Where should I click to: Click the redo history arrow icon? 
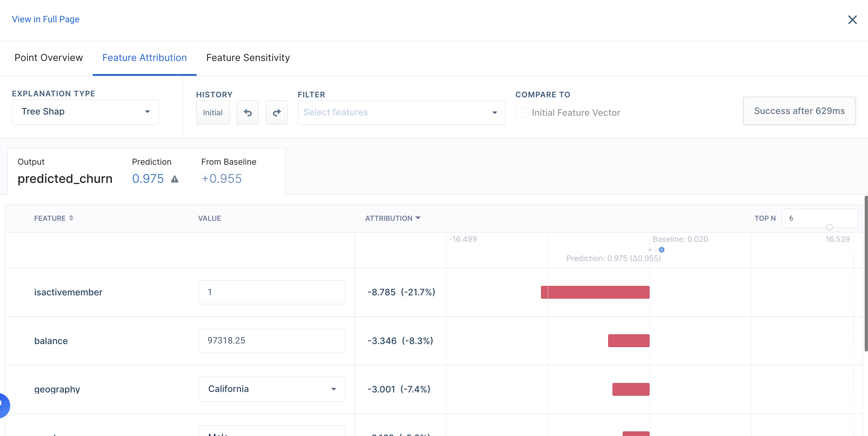click(277, 113)
